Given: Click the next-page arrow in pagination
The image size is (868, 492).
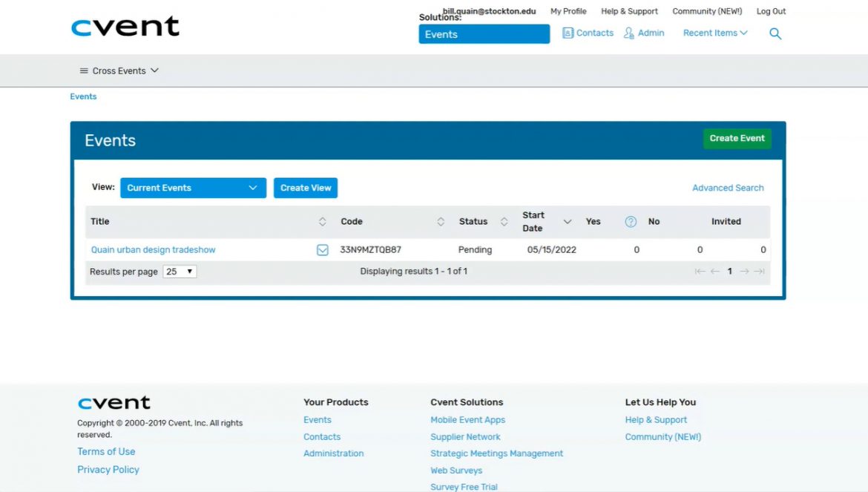Looking at the screenshot, I should [x=746, y=271].
